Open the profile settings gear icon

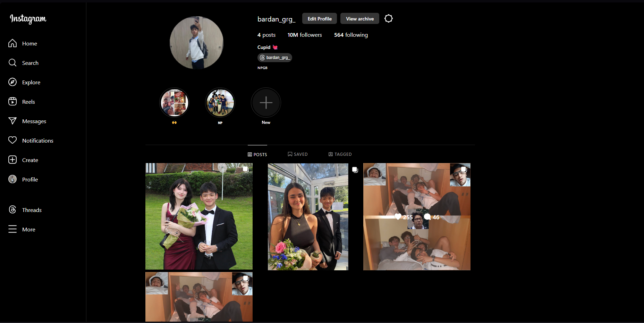(x=389, y=19)
